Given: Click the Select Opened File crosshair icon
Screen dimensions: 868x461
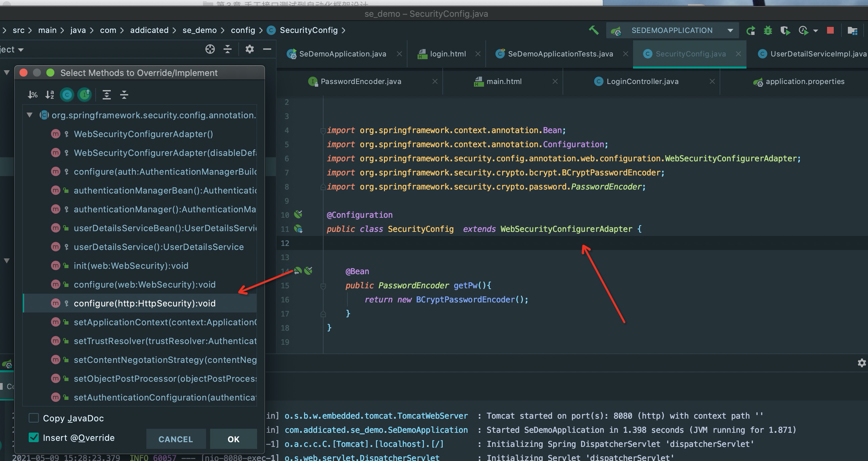Looking at the screenshot, I should (x=210, y=49).
